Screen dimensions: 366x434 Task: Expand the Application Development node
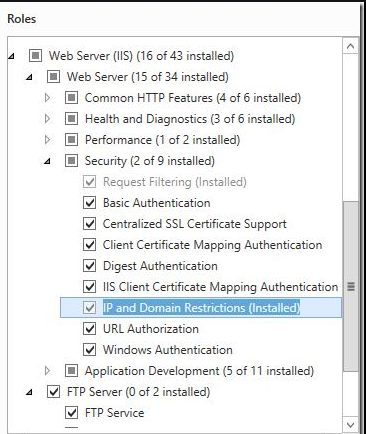48,371
